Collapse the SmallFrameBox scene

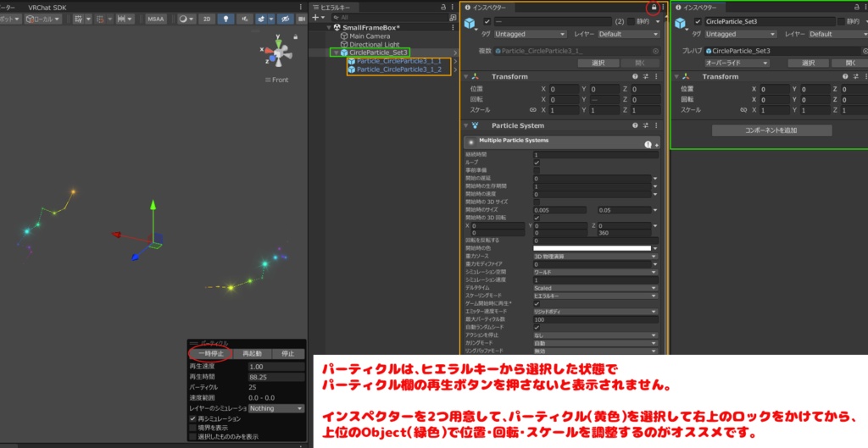point(330,27)
